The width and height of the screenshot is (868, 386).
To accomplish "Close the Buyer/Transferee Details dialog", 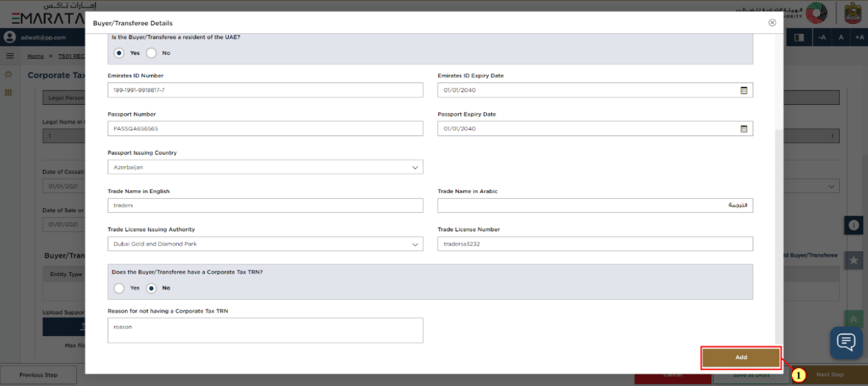I will (x=772, y=22).
